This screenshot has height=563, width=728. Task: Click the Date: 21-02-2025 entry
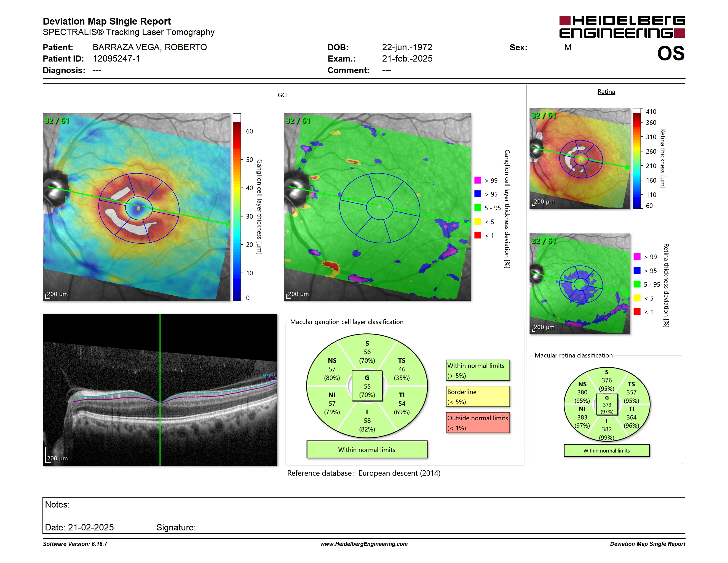[79, 527]
